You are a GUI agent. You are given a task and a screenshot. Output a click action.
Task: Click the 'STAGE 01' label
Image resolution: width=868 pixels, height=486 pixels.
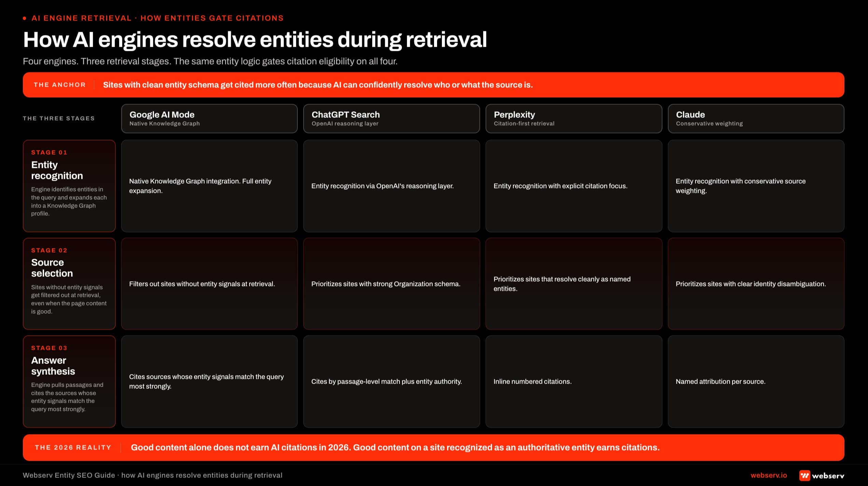[49, 153]
